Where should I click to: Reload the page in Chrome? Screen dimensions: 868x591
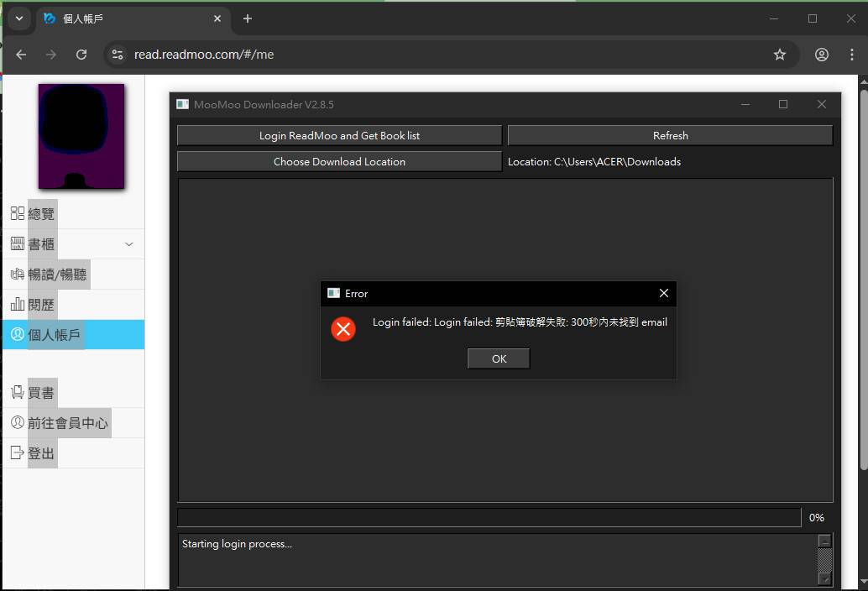(x=81, y=55)
